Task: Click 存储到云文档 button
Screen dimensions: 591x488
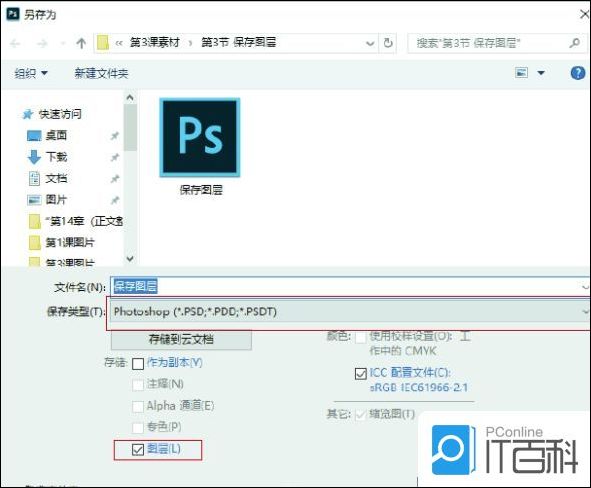Action: (181, 340)
